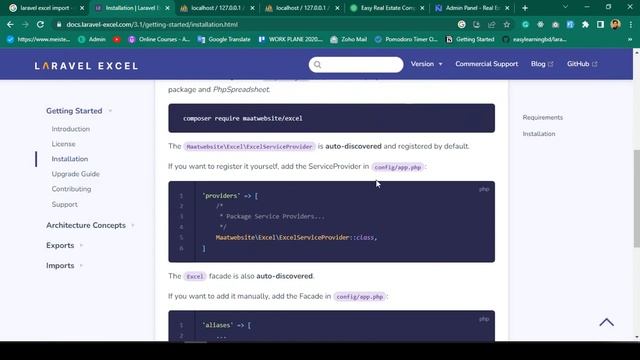Click the Excel facade inline code tag
This screenshot has width=640, height=360.
[x=195, y=276]
